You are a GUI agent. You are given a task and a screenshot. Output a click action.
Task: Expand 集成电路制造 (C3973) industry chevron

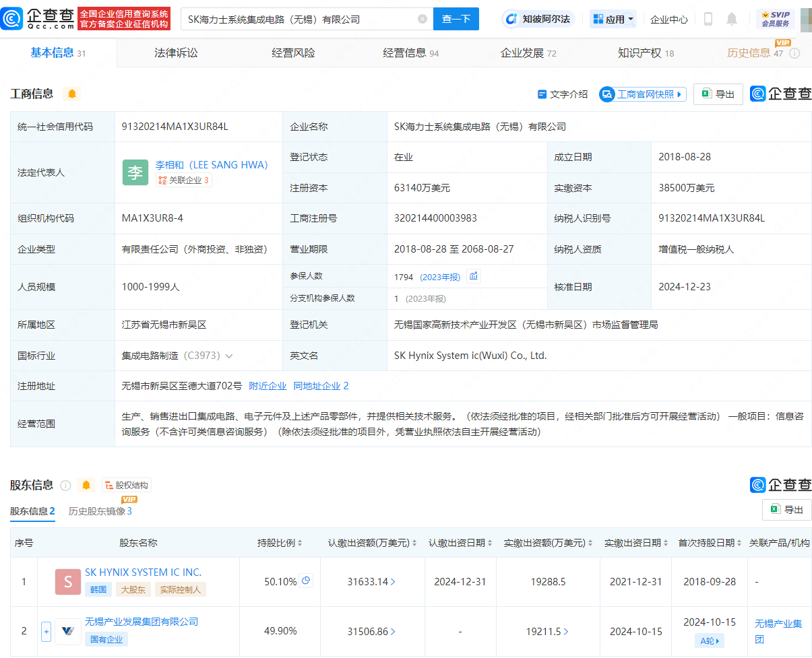click(229, 356)
